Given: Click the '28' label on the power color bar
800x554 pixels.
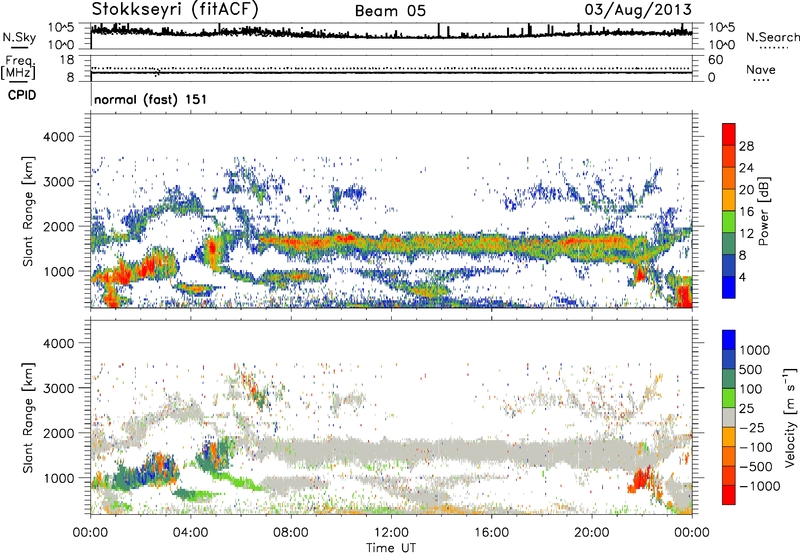Looking at the screenshot, I should [x=746, y=146].
